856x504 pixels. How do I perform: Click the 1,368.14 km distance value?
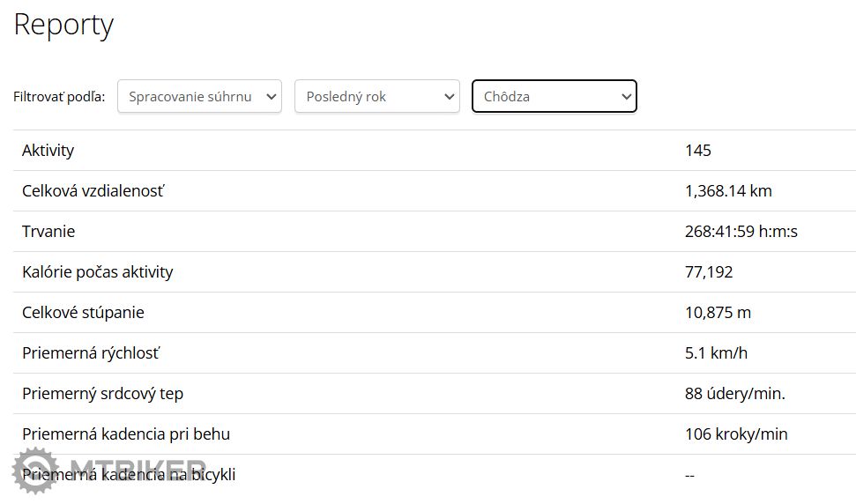tap(728, 191)
